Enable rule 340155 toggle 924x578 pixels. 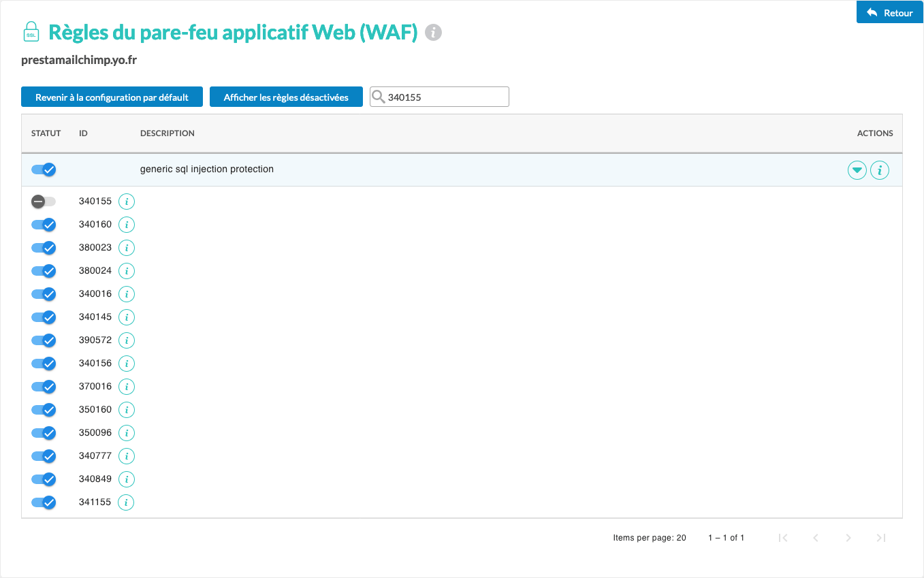click(44, 202)
